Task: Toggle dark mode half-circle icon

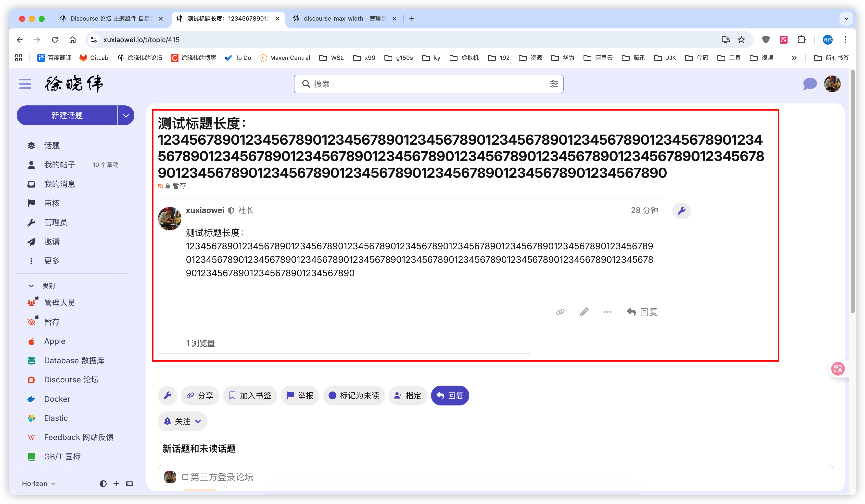Action: pyautogui.click(x=103, y=483)
